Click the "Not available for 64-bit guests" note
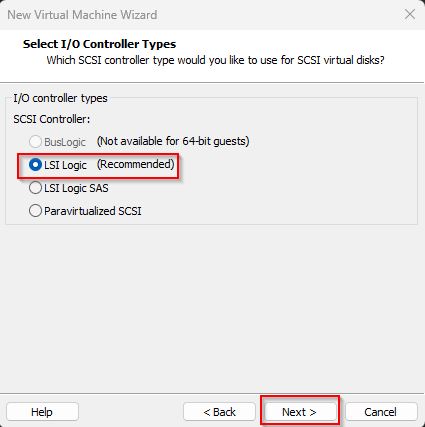 click(x=173, y=141)
